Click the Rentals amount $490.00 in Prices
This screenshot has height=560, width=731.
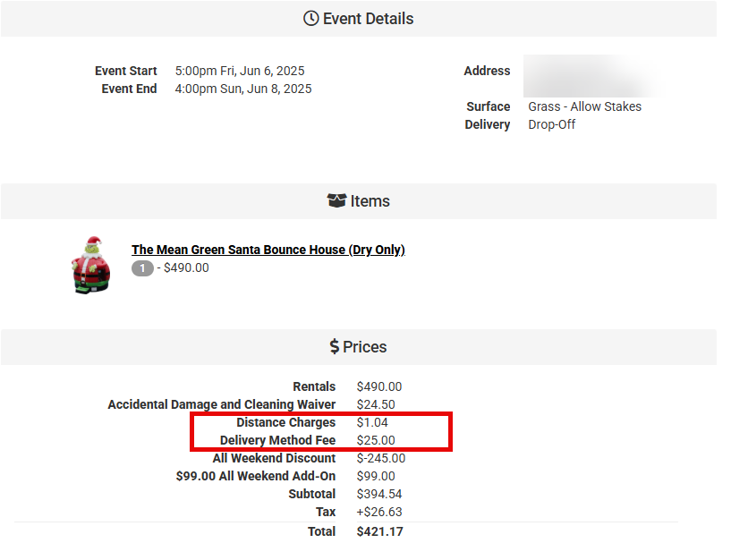point(379,386)
